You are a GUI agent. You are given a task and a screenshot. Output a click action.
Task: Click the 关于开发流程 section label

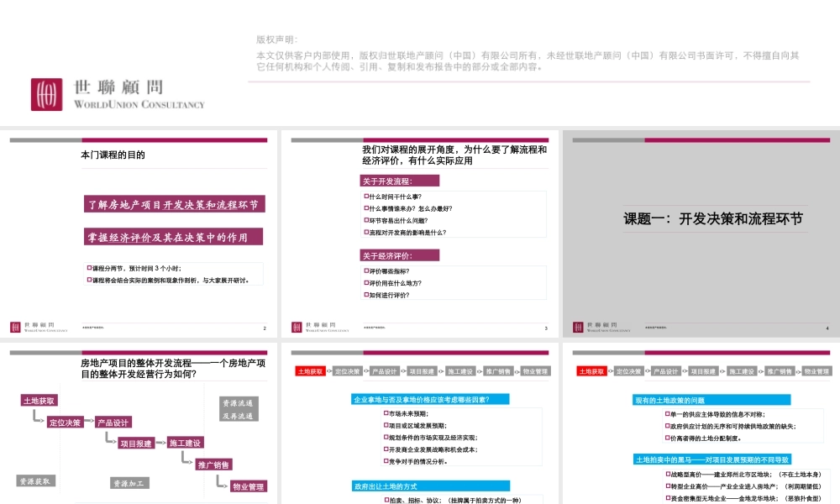[x=400, y=181]
